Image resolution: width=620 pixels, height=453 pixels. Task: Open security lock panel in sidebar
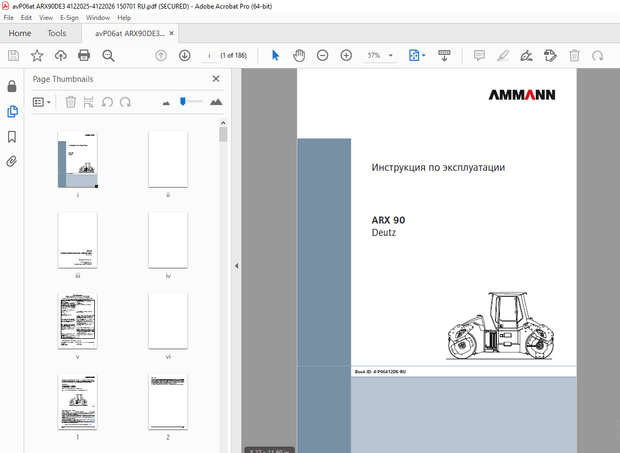(x=12, y=86)
